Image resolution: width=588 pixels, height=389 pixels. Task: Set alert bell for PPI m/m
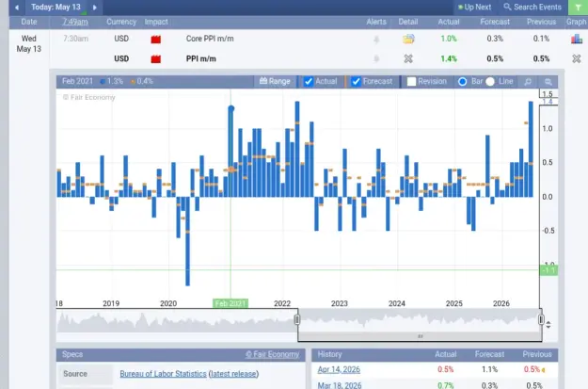(x=376, y=58)
